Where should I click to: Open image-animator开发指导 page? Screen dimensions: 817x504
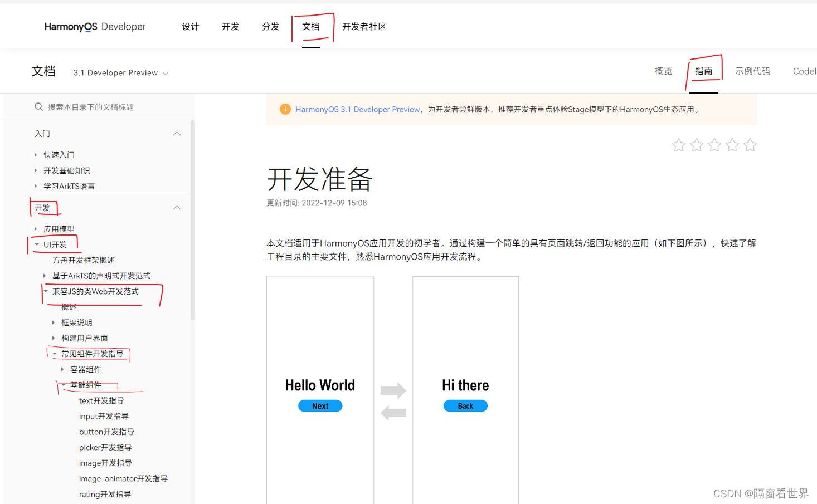coord(123,478)
